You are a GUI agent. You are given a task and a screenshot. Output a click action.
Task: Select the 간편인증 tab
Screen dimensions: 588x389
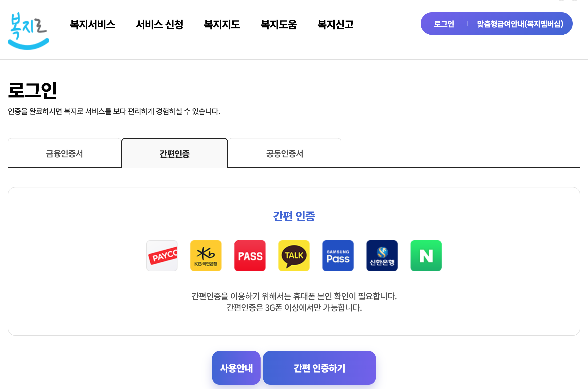click(175, 153)
